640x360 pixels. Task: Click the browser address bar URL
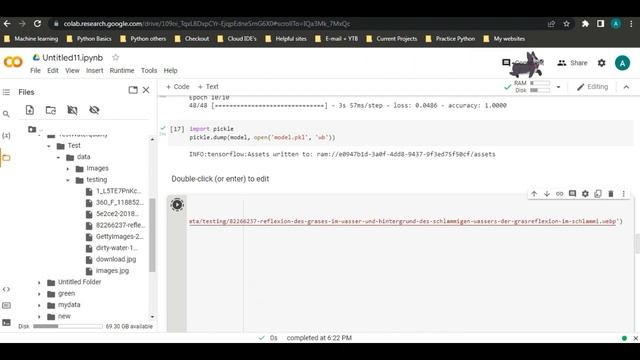(207, 24)
